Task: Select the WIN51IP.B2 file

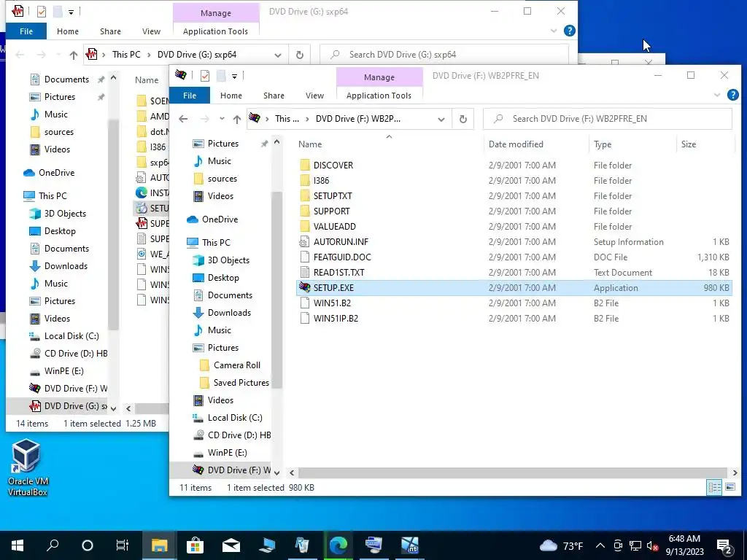Action: coord(336,318)
